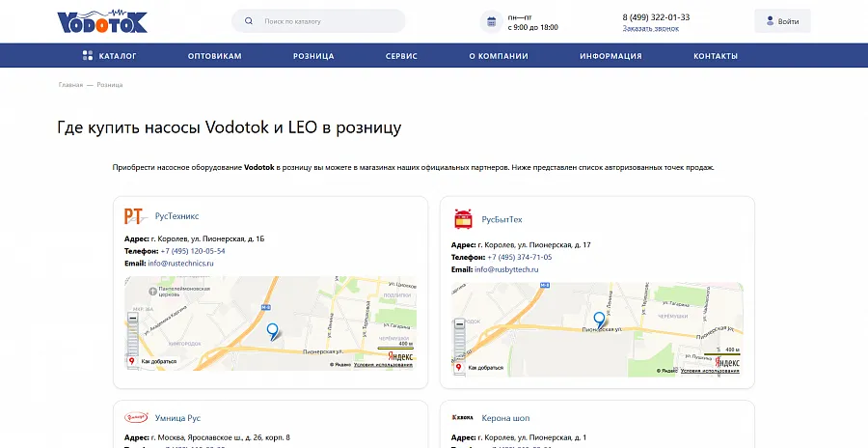The image size is (868, 448).
Task: Click Как добраться on РусБытТех map
Action: pos(479,368)
